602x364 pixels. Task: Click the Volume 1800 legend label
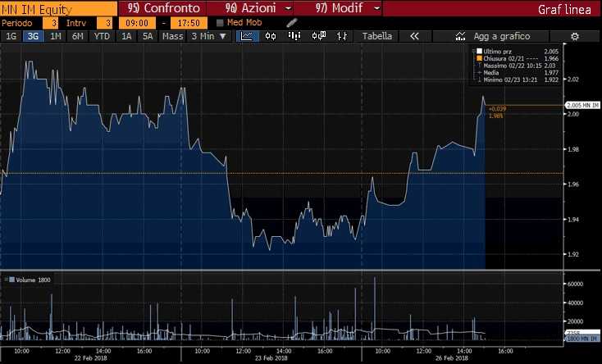[33, 280]
